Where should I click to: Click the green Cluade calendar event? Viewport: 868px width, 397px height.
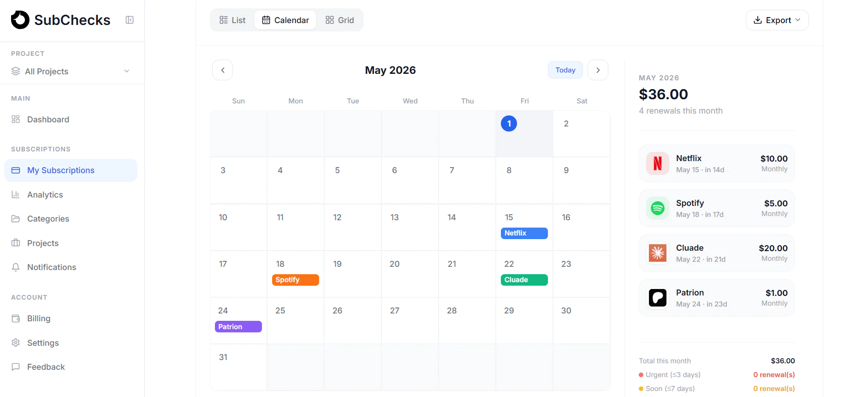(x=524, y=280)
